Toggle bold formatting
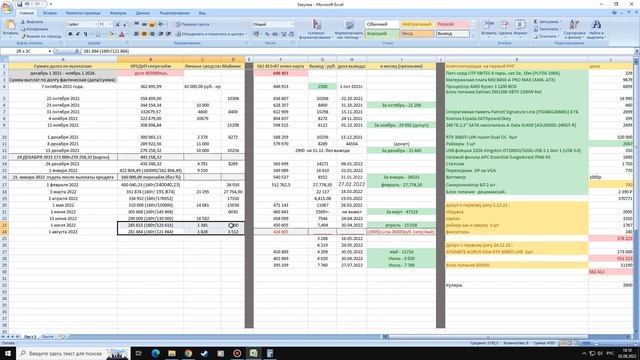Screen dimensions: 640x360 (70, 34)
